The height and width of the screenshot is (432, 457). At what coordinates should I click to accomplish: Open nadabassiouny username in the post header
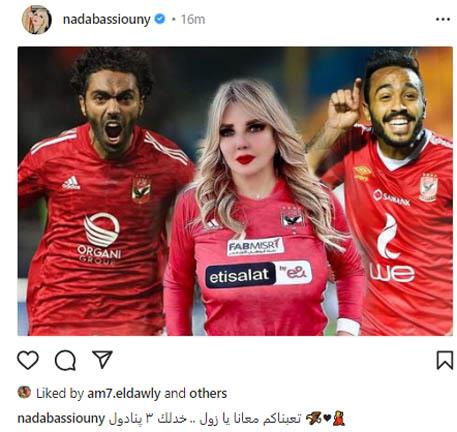pyautogui.click(x=107, y=19)
